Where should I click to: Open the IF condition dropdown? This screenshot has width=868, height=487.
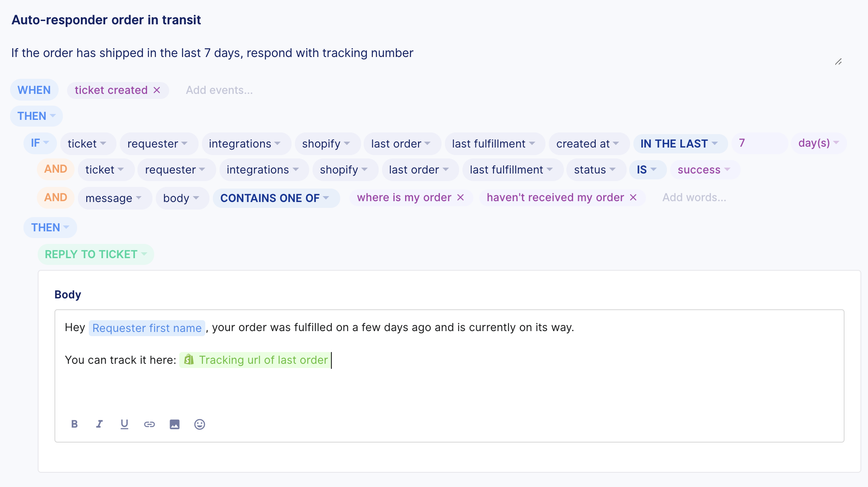[40, 143]
